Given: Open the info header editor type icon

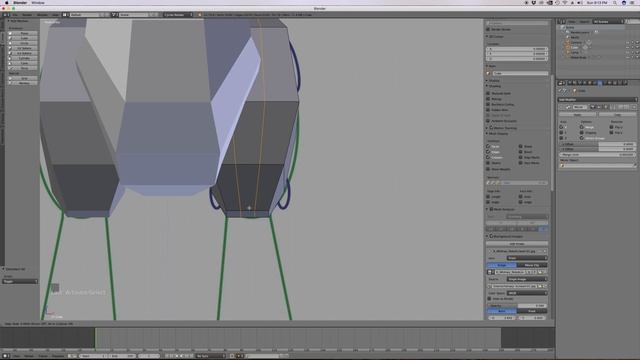Looking at the screenshot, I should pyautogui.click(x=7, y=15).
